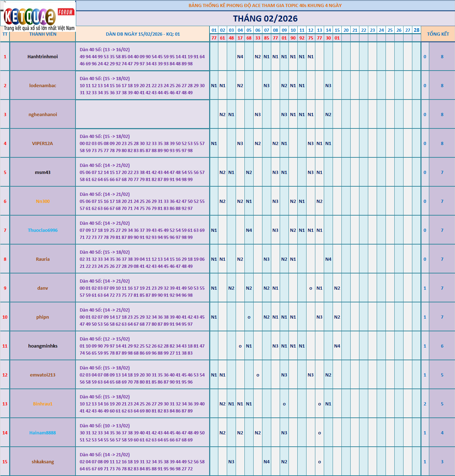This screenshot has height=476, width=455.
Task: Select member ngheanhanoi in the list
Action: [43, 115]
